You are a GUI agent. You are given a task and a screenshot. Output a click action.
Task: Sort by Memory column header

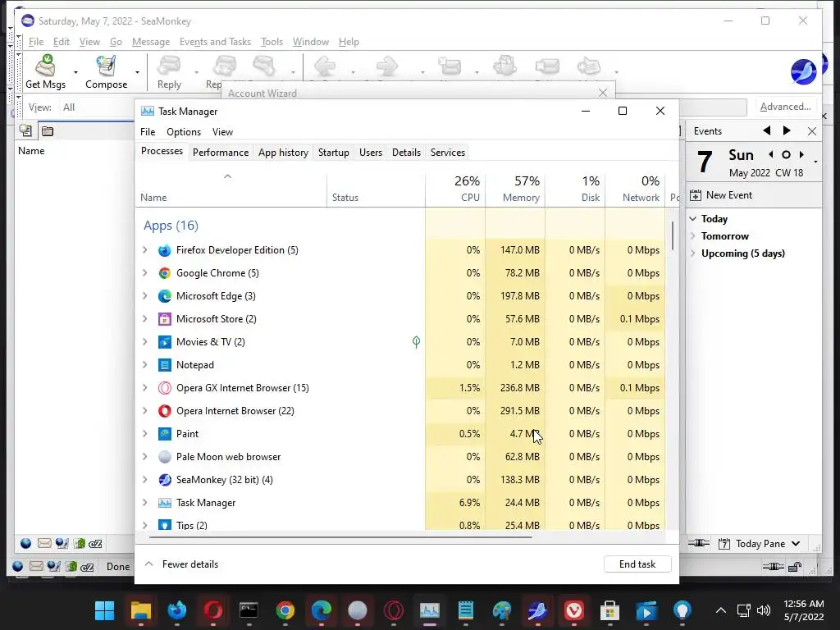coord(515,189)
